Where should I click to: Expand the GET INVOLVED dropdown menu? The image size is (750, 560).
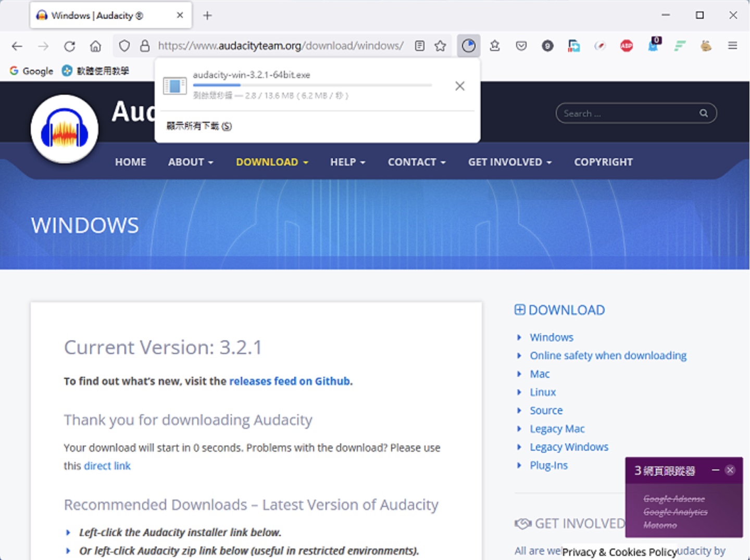509,162
